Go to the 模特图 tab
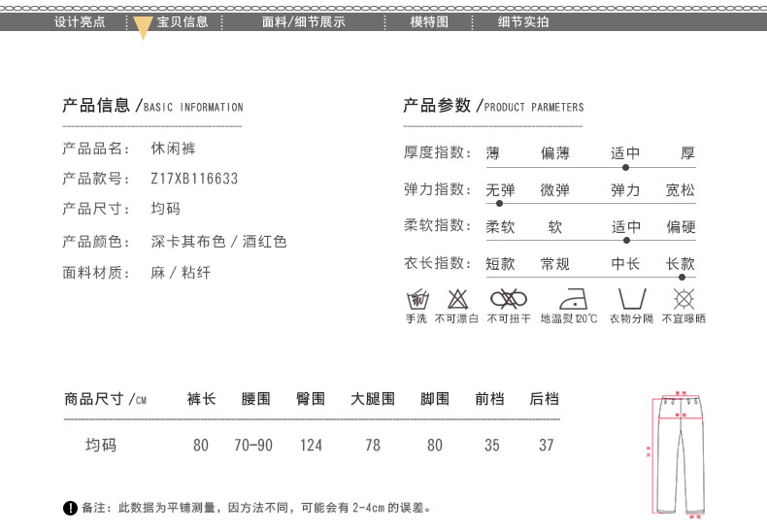 click(429, 21)
